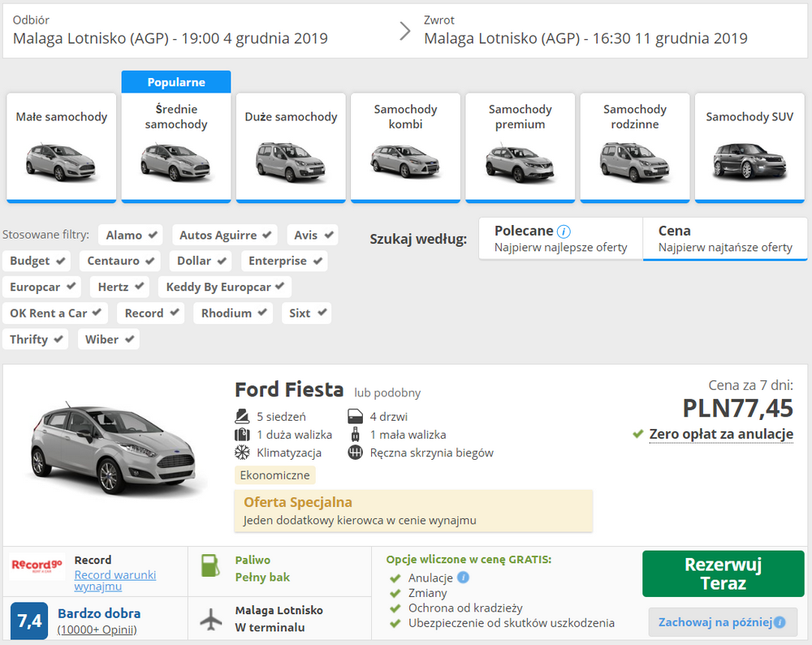Click Zero opłat za anulacje link
Image resolution: width=812 pixels, height=645 pixels.
pyautogui.click(x=721, y=434)
